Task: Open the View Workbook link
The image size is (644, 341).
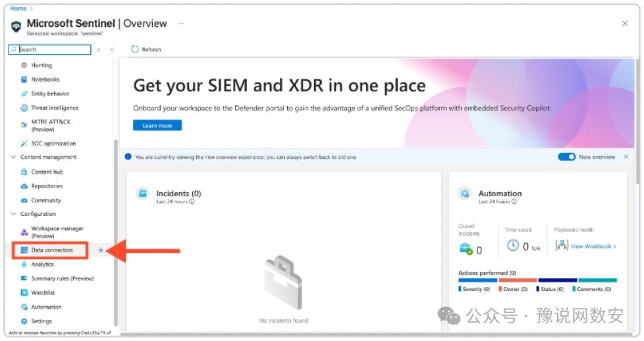Action: point(593,246)
